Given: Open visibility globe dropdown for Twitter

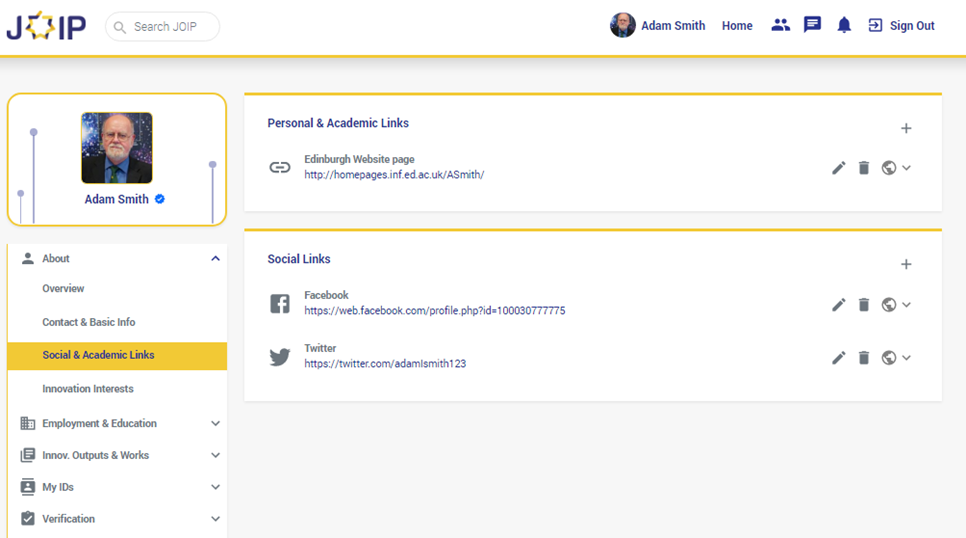Looking at the screenshot, I should [895, 358].
